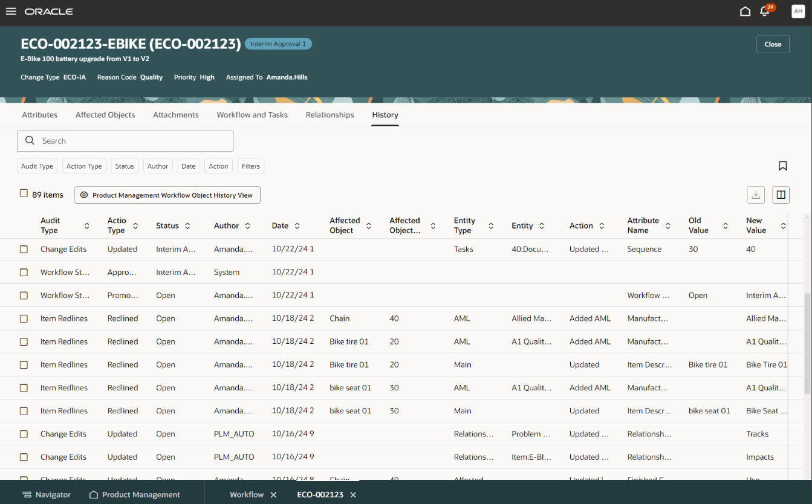
Task: Check the bike seat 01 Main row
Action: [x=24, y=411]
